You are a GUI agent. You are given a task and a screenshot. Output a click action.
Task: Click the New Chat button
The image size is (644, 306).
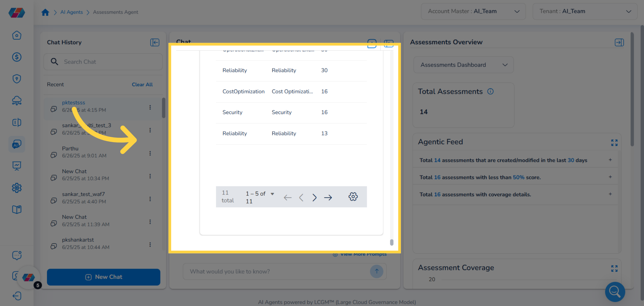(x=104, y=277)
